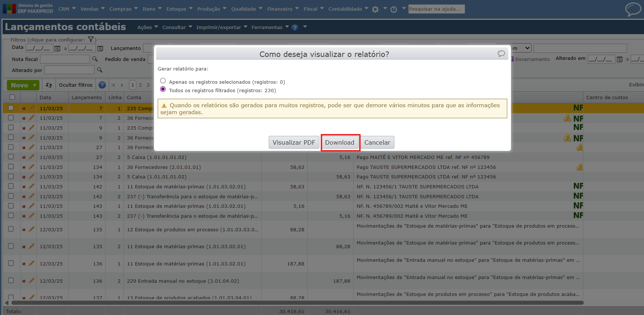644x315 pixels.
Task: Check the row for lançamento 135, linha 2
Action: pos(11,246)
